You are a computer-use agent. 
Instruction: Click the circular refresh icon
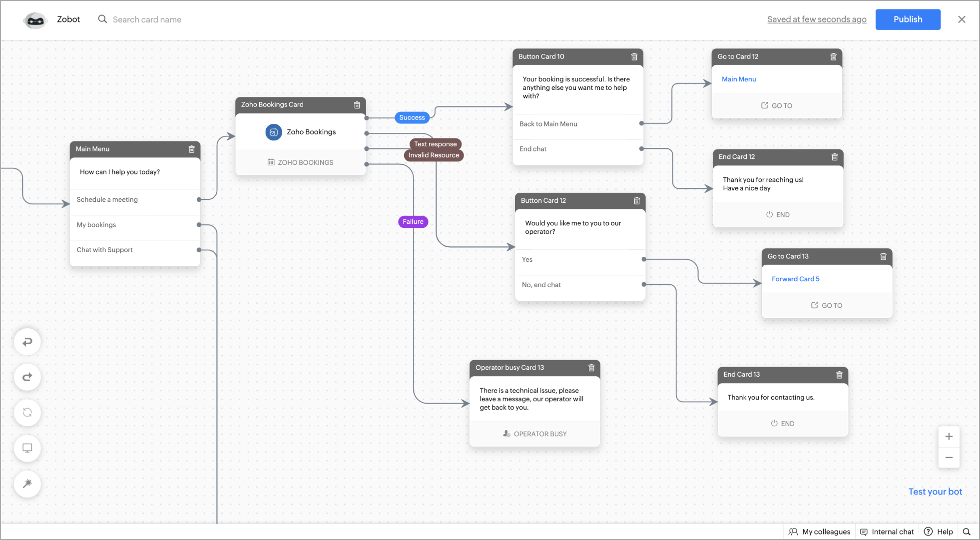pos(27,413)
